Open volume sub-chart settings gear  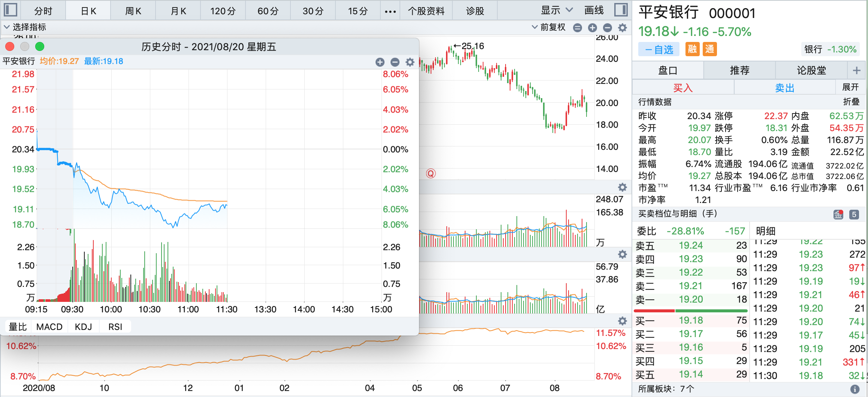tap(622, 187)
